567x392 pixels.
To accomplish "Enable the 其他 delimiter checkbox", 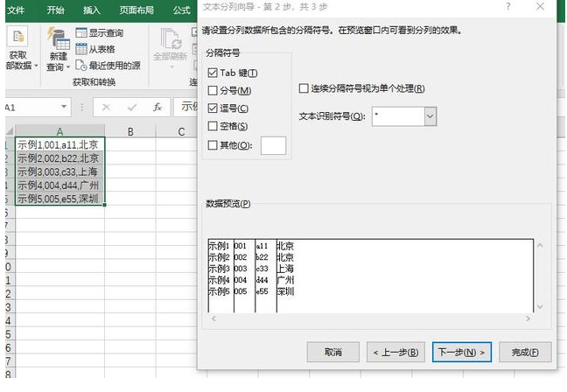I will tap(213, 145).
